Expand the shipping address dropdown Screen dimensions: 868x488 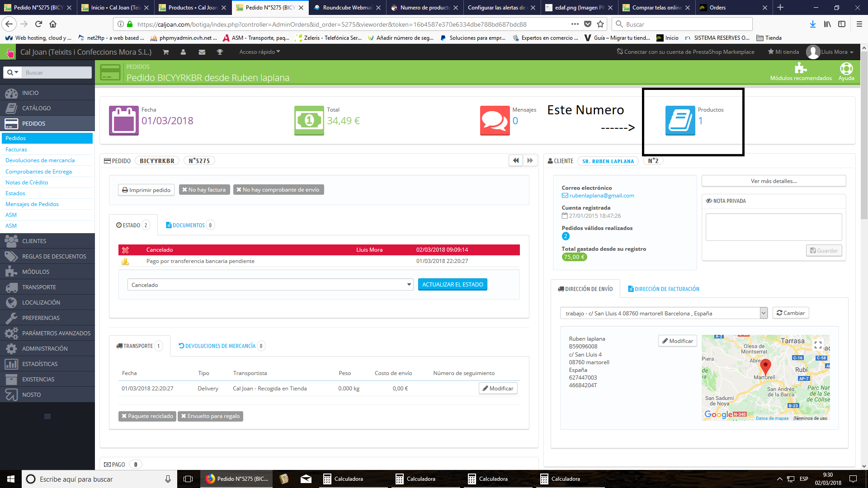pyautogui.click(x=763, y=313)
